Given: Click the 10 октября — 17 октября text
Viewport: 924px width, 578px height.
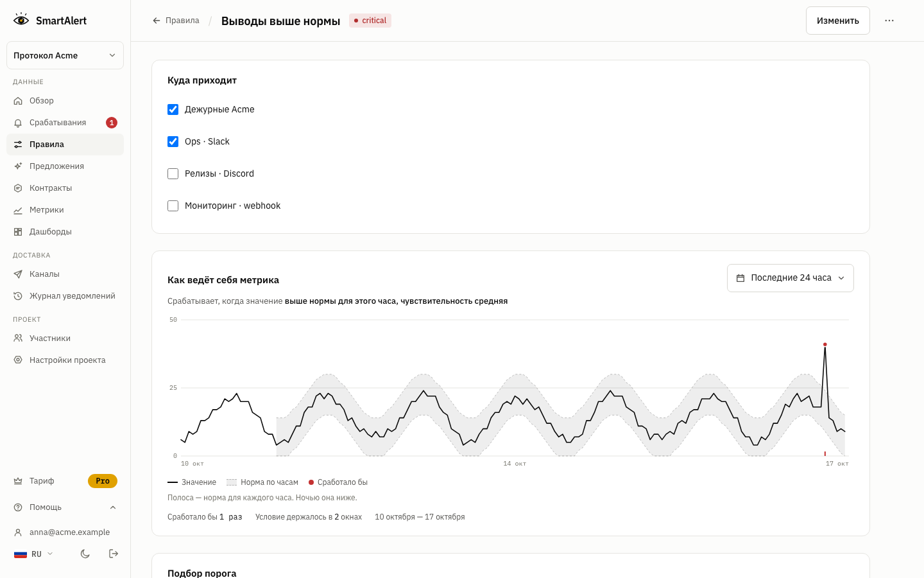Looking at the screenshot, I should pyautogui.click(x=420, y=517).
